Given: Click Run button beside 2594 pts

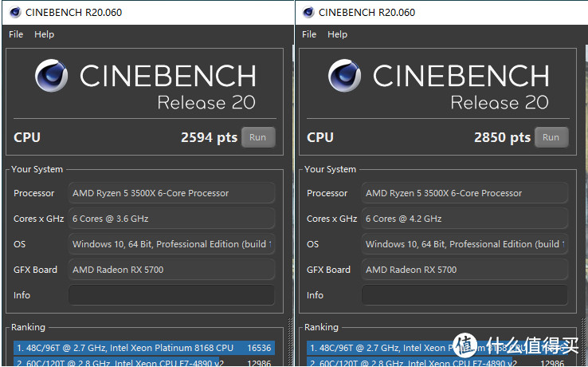Looking at the screenshot, I should point(258,137).
